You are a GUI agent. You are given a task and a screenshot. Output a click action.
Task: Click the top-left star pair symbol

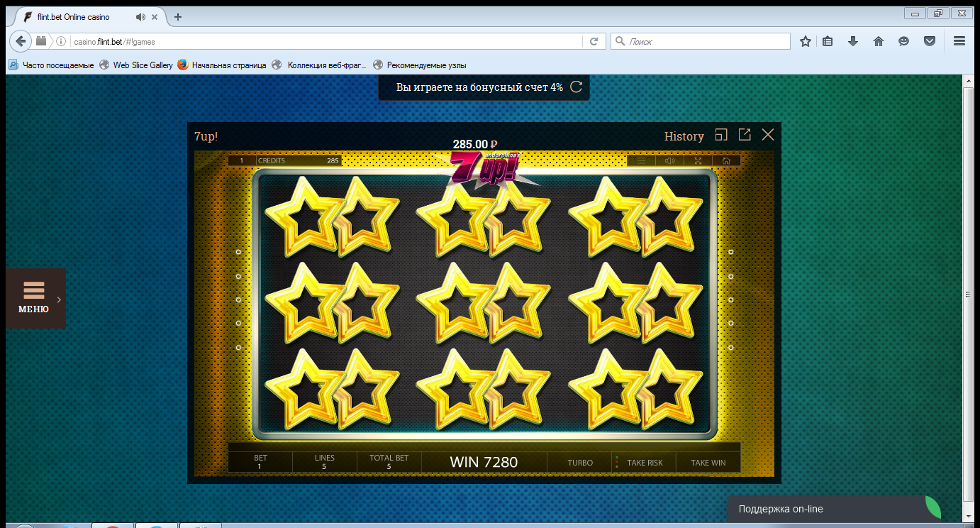tap(332, 216)
